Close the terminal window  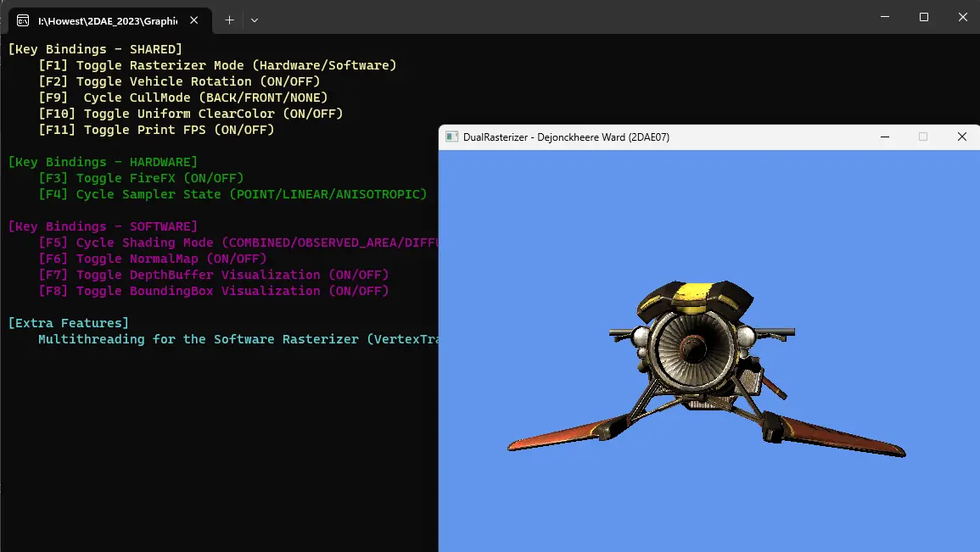click(x=962, y=17)
